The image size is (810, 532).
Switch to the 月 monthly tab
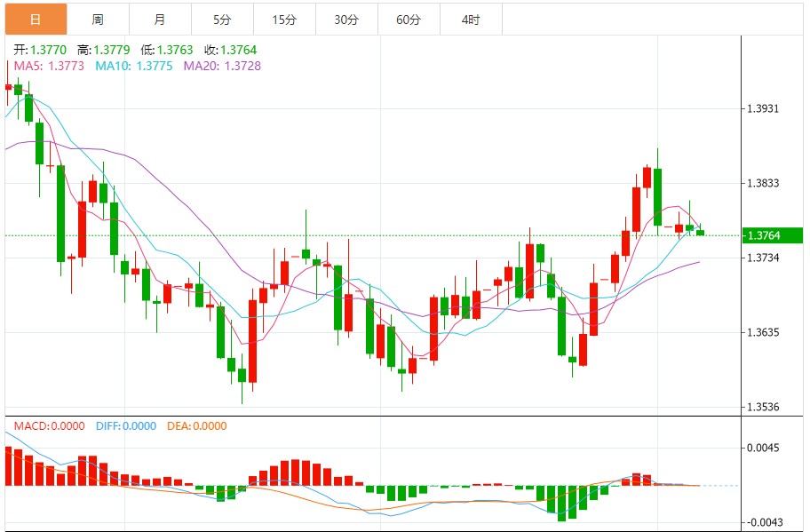tap(160, 20)
